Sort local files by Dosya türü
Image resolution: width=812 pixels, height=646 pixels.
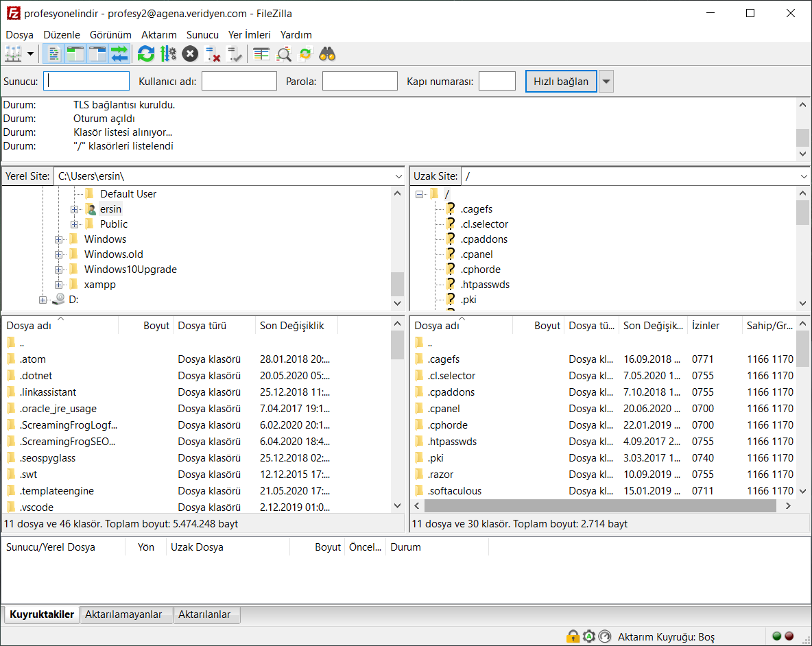tap(214, 326)
